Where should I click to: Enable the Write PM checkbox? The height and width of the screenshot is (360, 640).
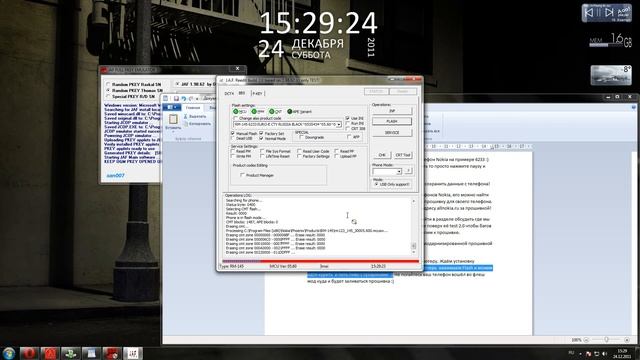pyautogui.click(x=233, y=156)
